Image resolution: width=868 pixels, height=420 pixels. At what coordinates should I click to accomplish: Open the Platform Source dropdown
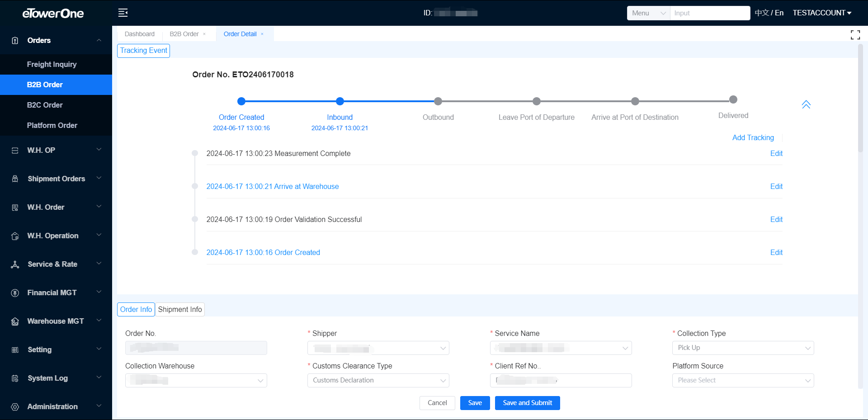743,380
